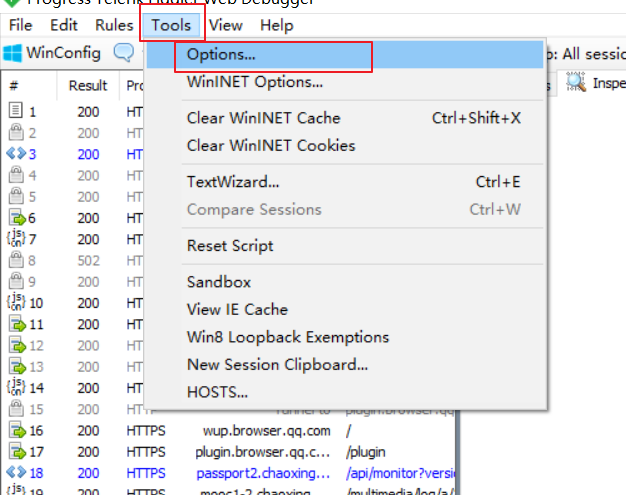The width and height of the screenshot is (626, 495).
Task: Click the lock icon of session 2
Action: [16, 132]
